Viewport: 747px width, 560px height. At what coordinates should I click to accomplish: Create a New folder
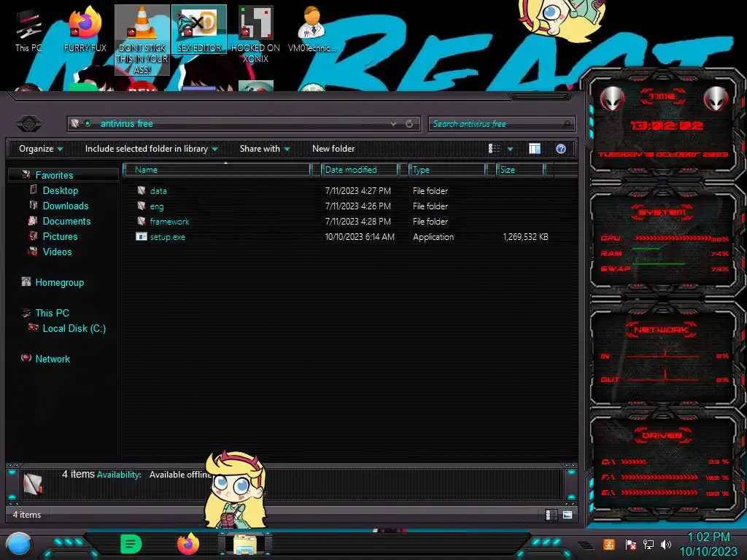tap(333, 149)
